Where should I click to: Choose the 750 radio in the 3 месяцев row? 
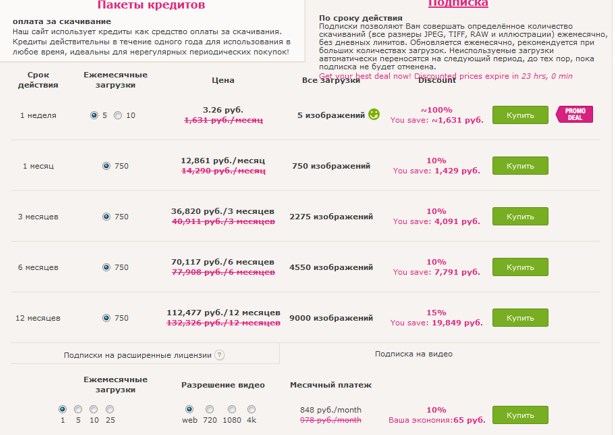tap(107, 216)
